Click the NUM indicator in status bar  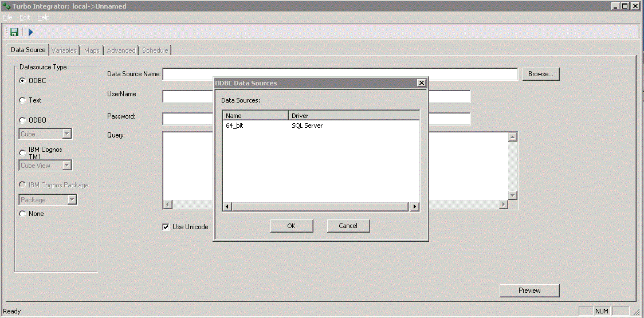(602, 312)
